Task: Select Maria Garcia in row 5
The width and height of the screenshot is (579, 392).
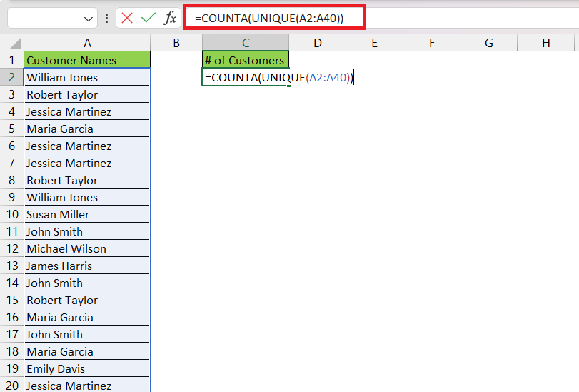Action: coord(87,129)
